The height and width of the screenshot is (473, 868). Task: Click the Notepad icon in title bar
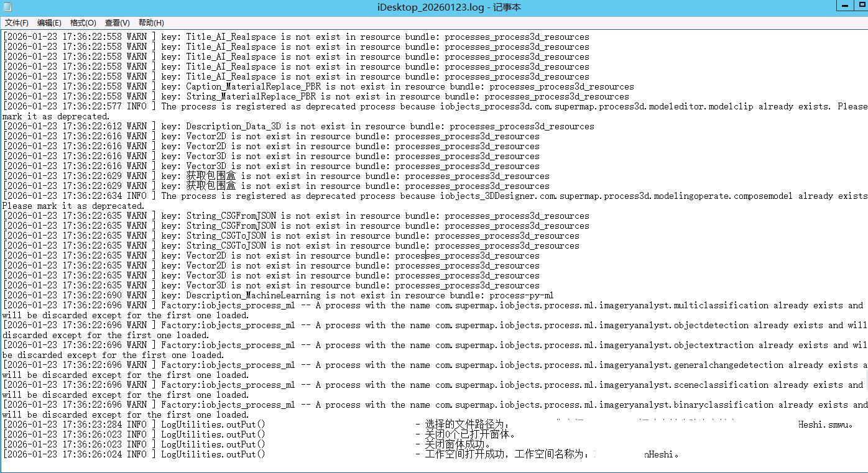click(7, 7)
